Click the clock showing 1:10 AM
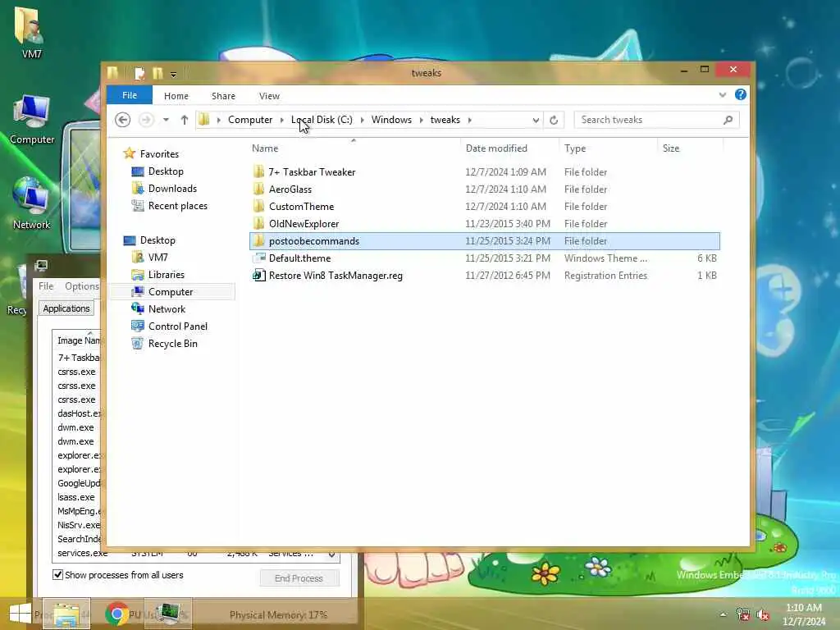 pyautogui.click(x=803, y=608)
